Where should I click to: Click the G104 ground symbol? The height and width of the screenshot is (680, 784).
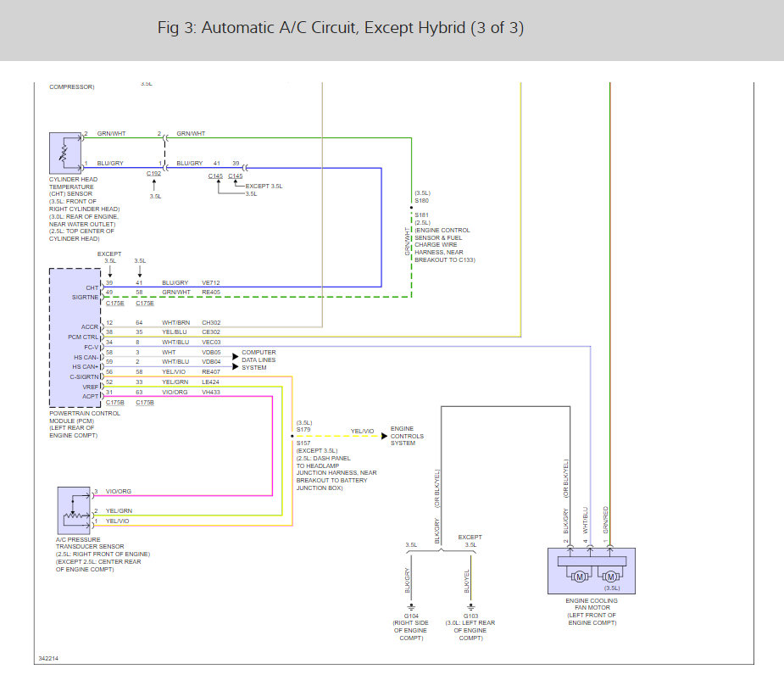411,607
